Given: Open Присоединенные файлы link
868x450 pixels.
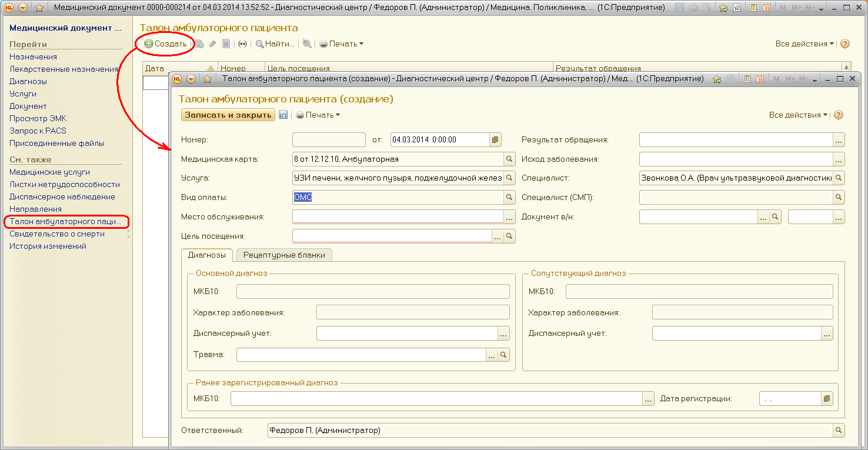Looking at the screenshot, I should 56,144.
